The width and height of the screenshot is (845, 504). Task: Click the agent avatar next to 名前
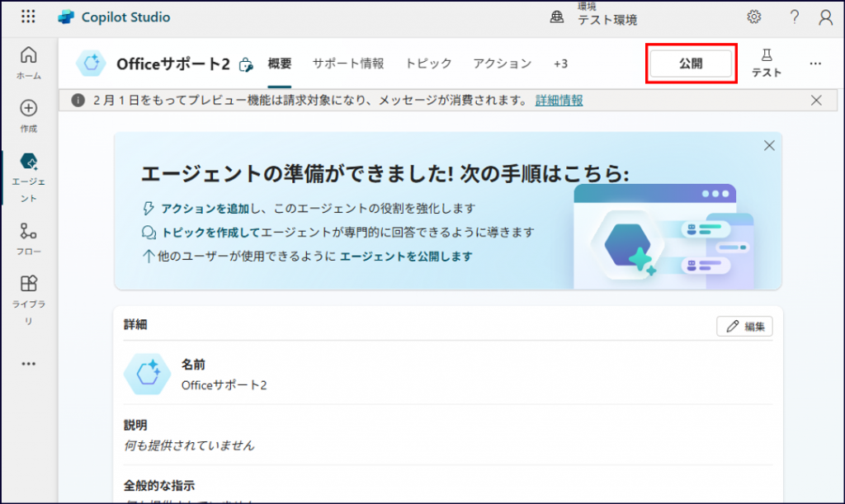[x=147, y=374]
